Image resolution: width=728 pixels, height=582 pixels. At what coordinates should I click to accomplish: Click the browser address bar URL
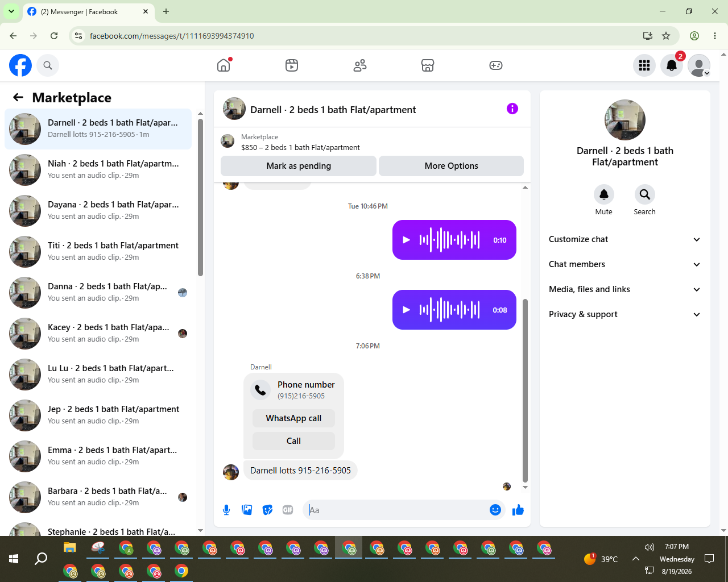click(172, 36)
